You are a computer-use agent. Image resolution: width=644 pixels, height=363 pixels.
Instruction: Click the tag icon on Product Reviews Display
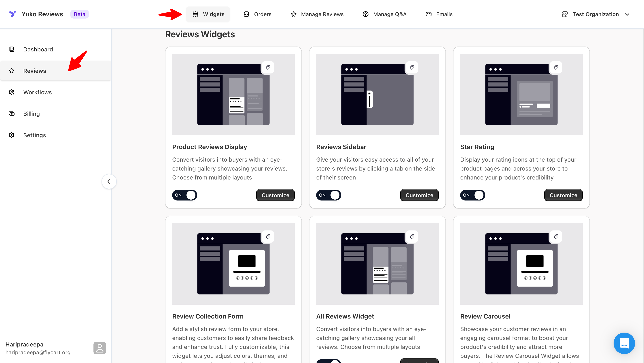268,67
